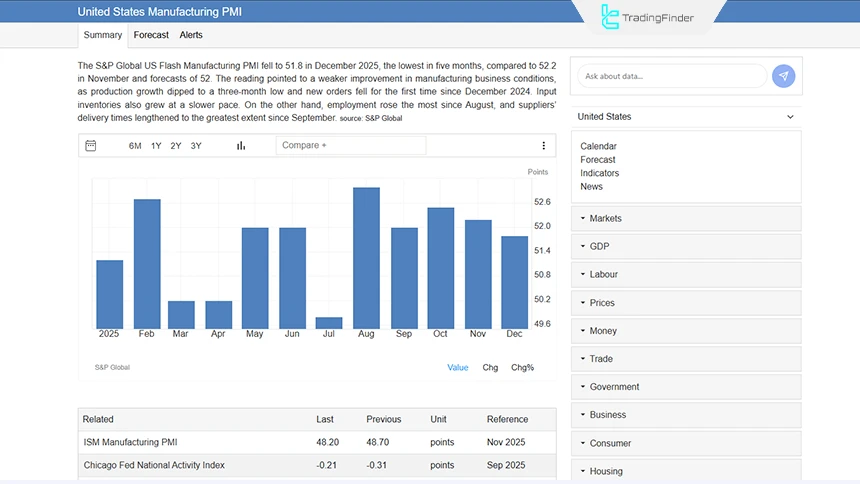
Task: Click the TradingFinder logo
Action: tap(647, 17)
